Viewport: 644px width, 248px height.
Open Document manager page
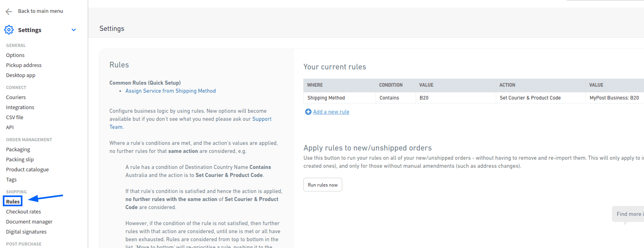pyautogui.click(x=29, y=222)
